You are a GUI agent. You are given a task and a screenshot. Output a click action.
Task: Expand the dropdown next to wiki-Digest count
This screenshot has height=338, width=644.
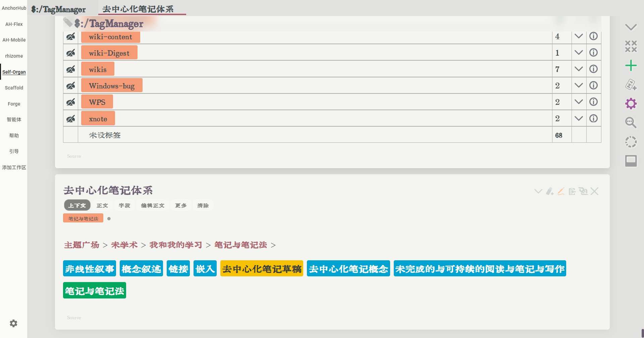pyautogui.click(x=579, y=52)
